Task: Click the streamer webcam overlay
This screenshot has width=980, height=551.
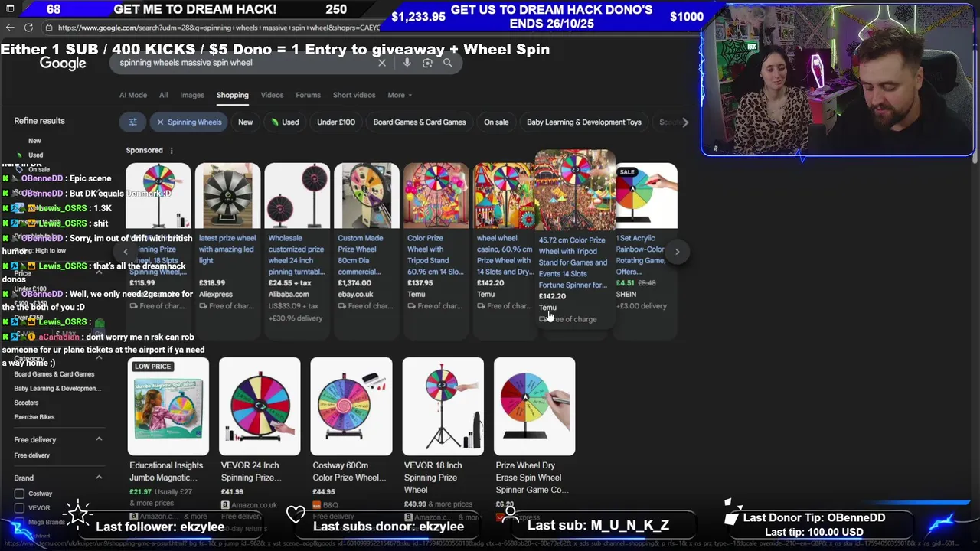Action: (x=838, y=80)
